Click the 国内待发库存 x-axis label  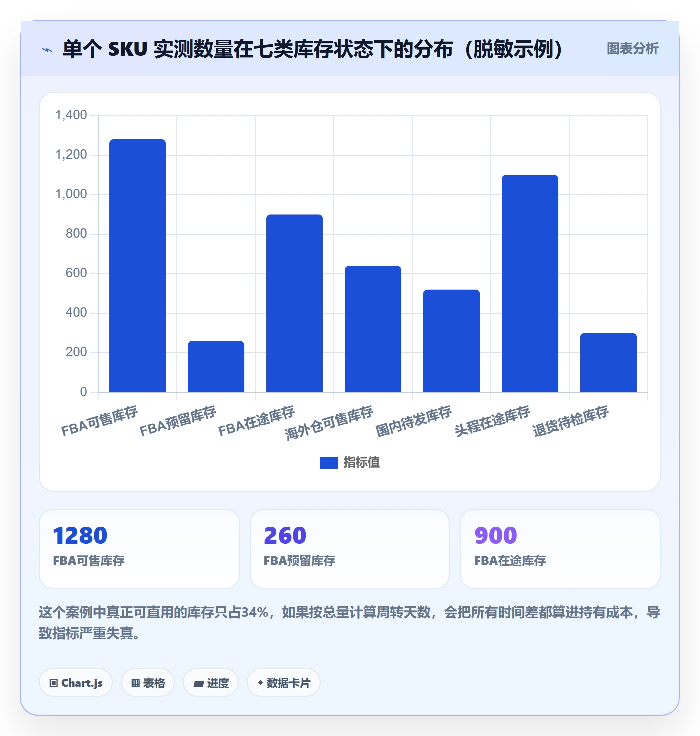(x=413, y=421)
